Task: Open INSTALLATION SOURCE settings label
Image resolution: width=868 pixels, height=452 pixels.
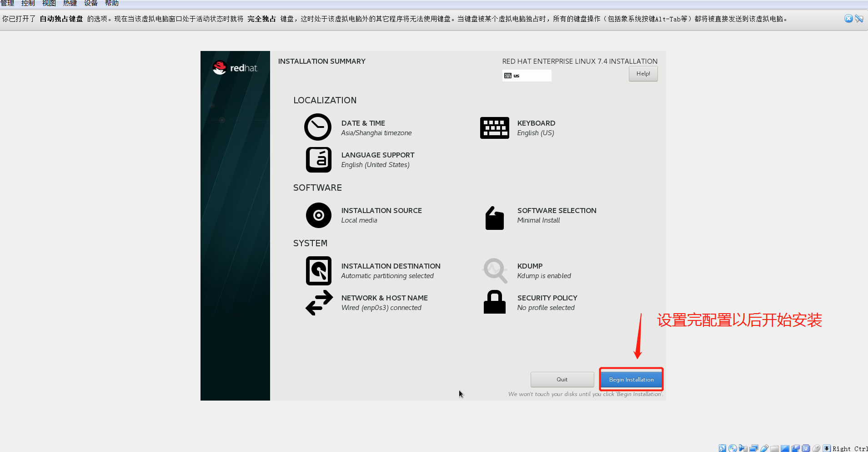Action: point(381,211)
